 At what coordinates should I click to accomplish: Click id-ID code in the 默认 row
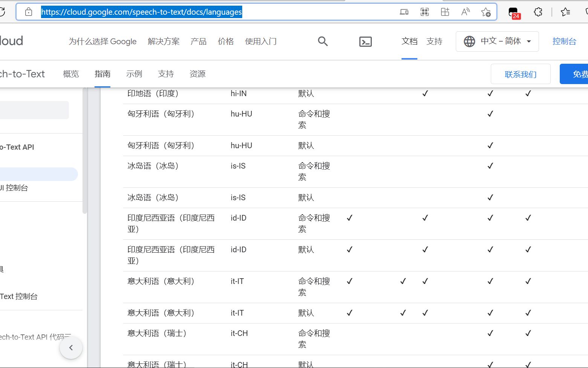[x=238, y=250]
